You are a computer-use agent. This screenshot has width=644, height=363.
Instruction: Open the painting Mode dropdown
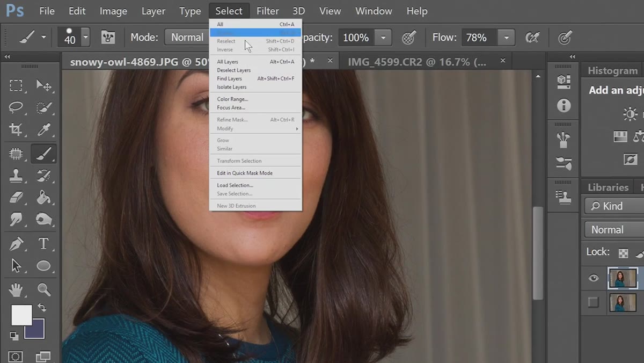[187, 38]
